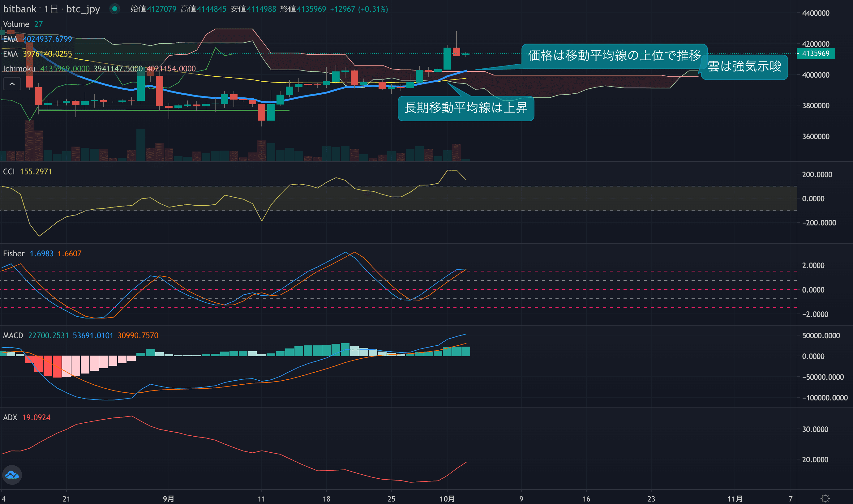The image size is (853, 504).
Task: Click the Ichimoku indicator legend label
Action: [x=19, y=69]
